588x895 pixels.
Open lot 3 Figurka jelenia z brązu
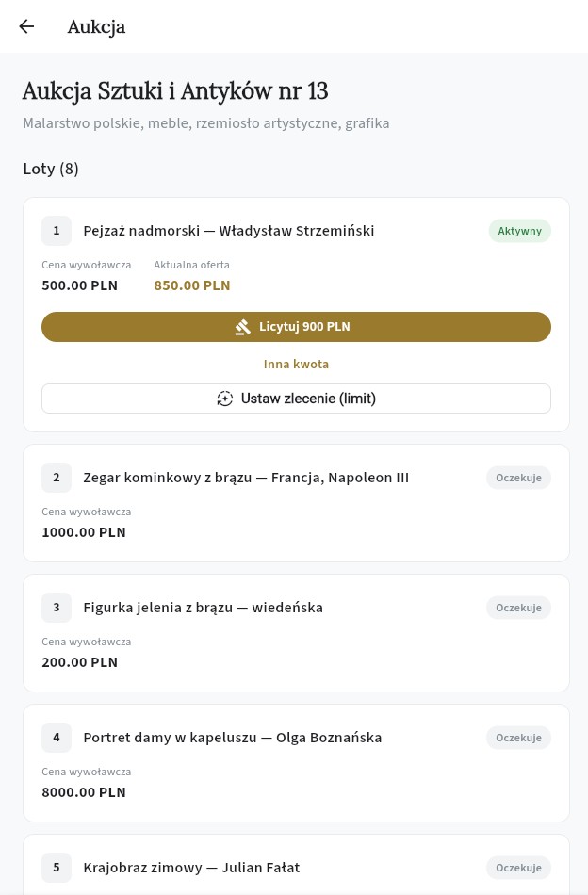(x=203, y=608)
